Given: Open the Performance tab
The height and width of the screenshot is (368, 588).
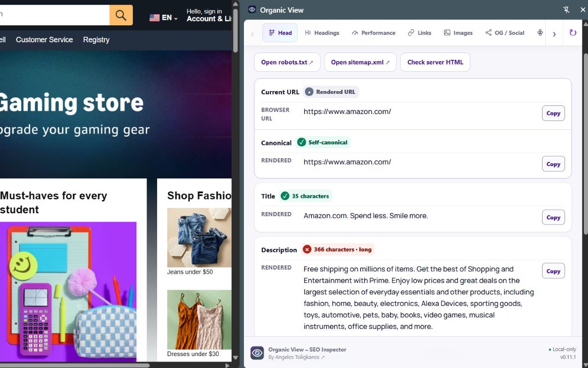Looking at the screenshot, I should (x=373, y=33).
